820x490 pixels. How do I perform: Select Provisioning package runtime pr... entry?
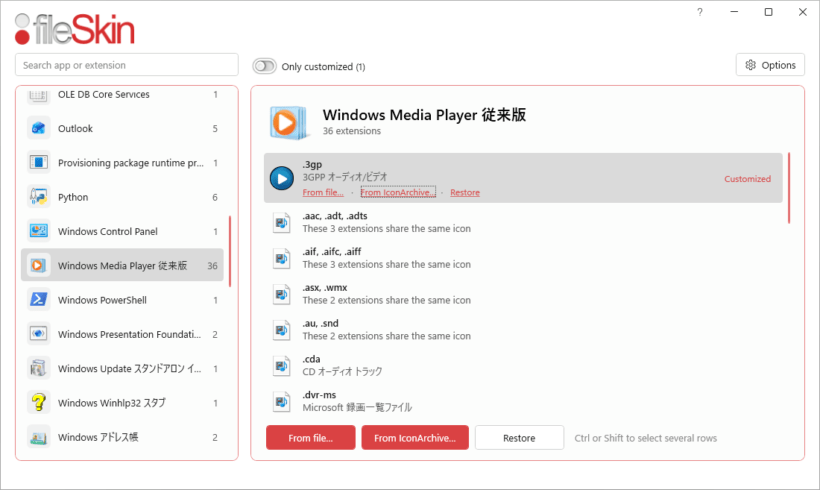(122, 163)
